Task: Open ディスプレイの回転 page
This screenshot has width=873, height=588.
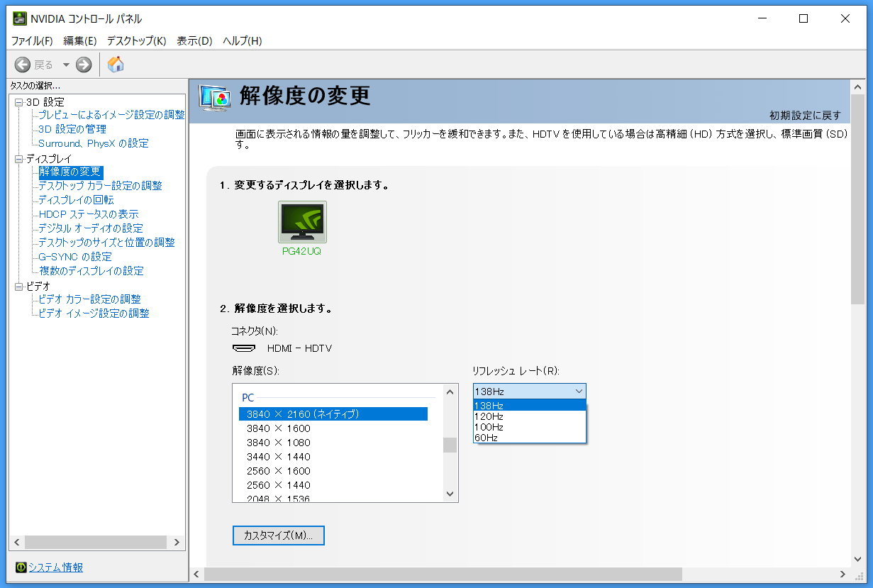Action: (76, 200)
